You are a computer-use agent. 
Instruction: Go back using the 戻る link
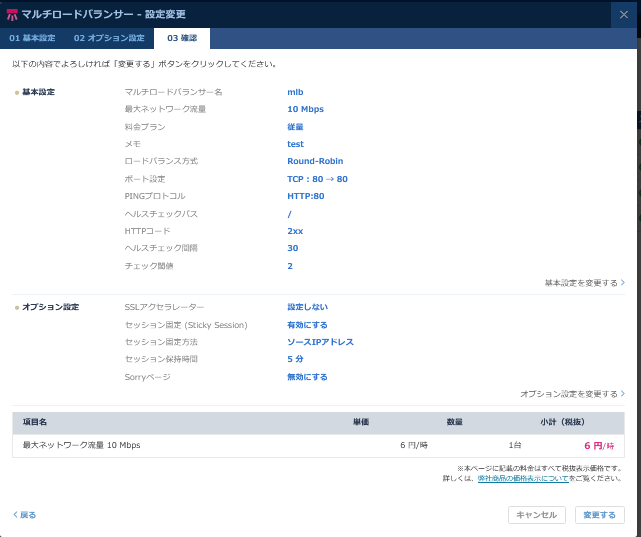coord(28,515)
